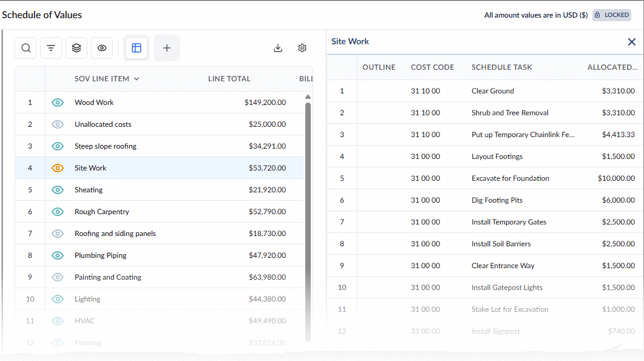Select the Excavate for Foundation task row

[485, 178]
